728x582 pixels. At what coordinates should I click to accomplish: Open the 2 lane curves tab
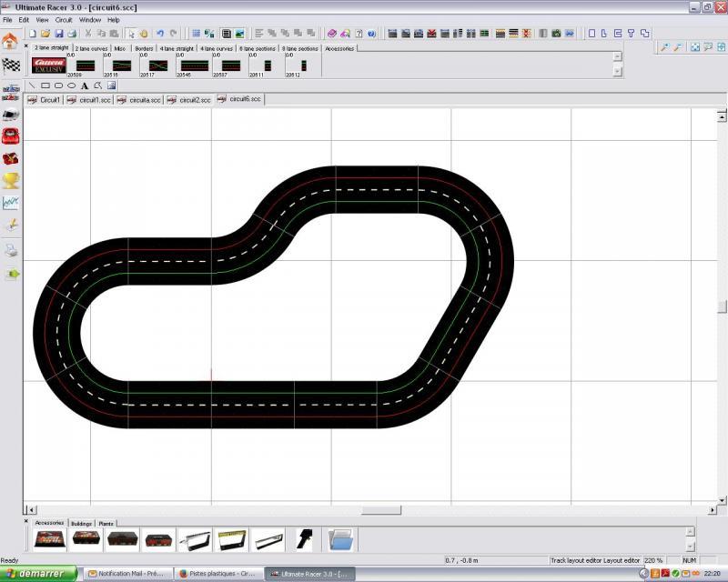[x=91, y=47]
